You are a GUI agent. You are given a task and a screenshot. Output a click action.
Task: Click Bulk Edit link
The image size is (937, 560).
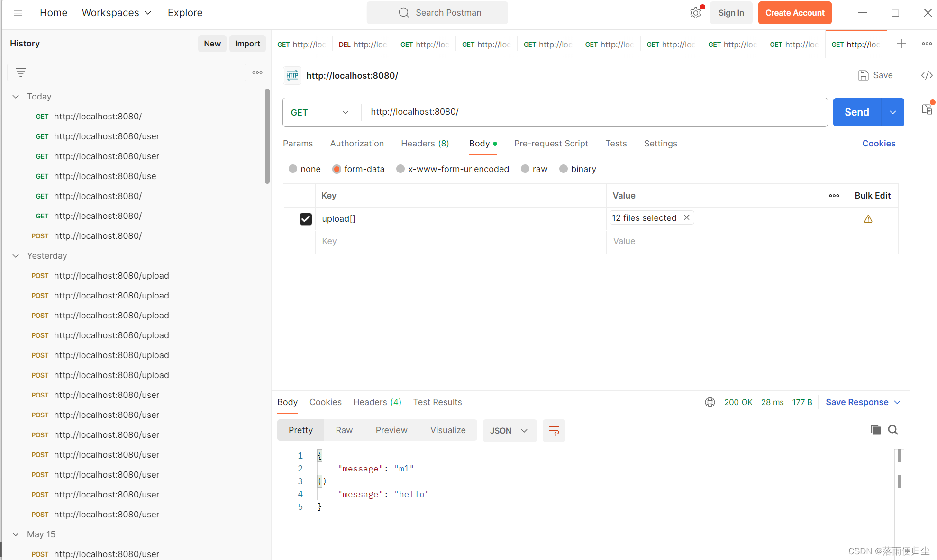point(873,196)
